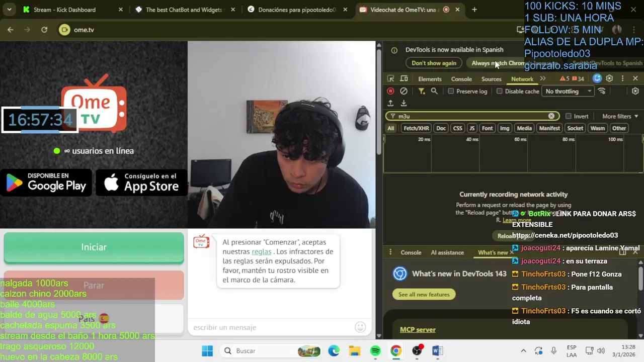The image size is (644, 362).
Task: Open Word from the taskbar
Action: click(x=437, y=350)
